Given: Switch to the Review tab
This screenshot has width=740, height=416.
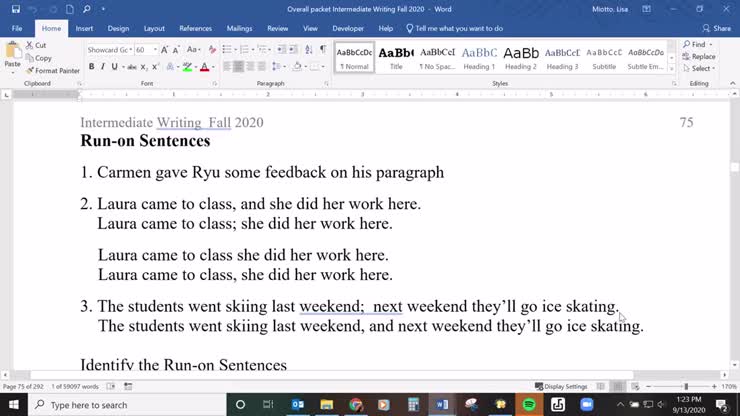Looking at the screenshot, I should point(278,28).
